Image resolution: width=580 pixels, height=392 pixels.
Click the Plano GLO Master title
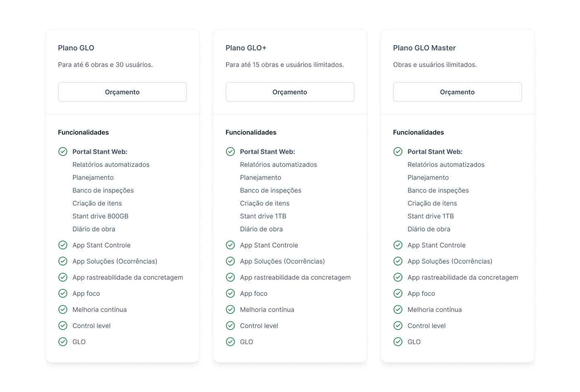[x=424, y=48]
